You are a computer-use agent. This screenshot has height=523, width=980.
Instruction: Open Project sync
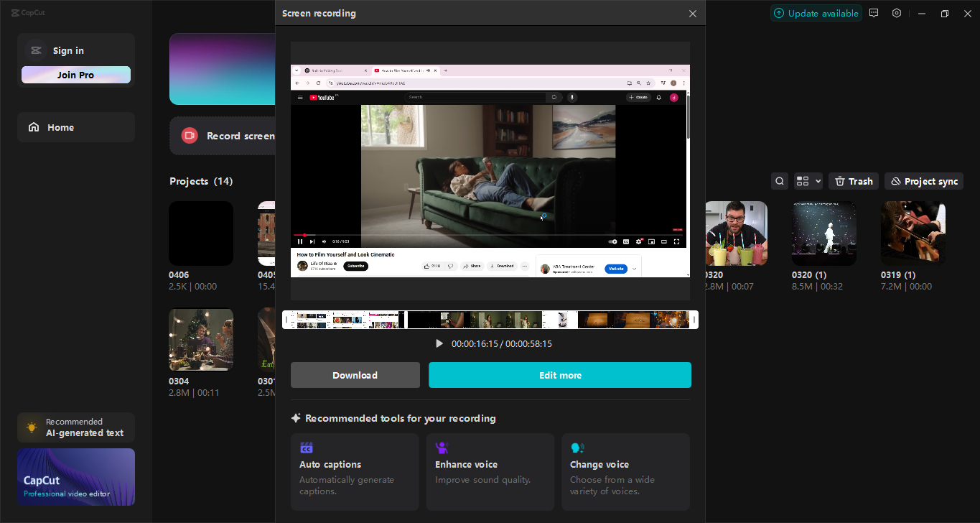(924, 181)
